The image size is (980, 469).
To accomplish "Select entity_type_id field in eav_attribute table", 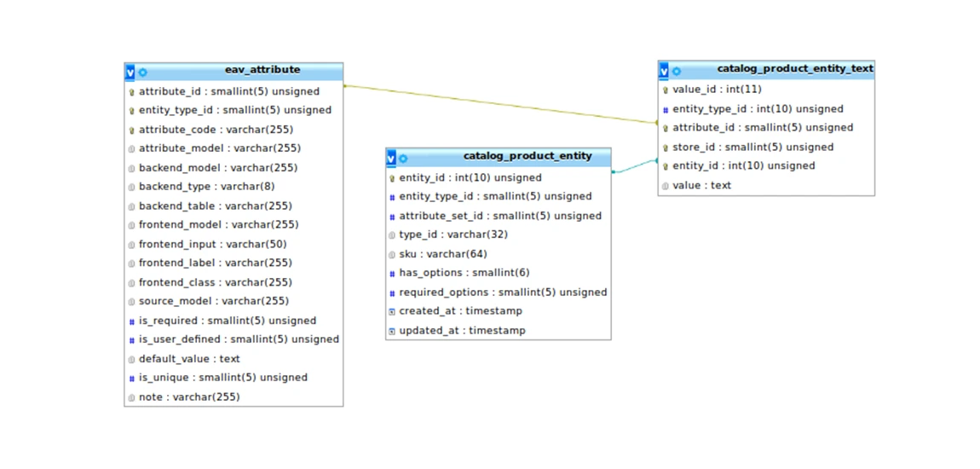I will pyautogui.click(x=235, y=111).
